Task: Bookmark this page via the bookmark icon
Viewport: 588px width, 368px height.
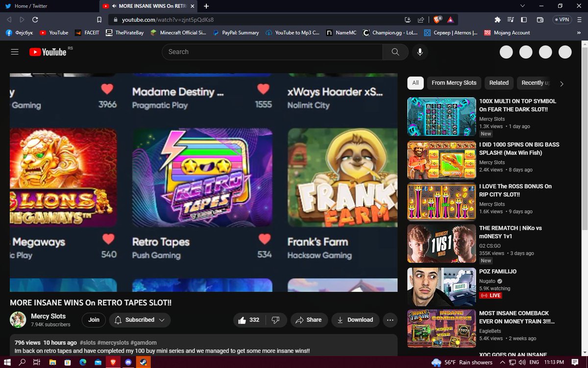Action: pos(99,20)
